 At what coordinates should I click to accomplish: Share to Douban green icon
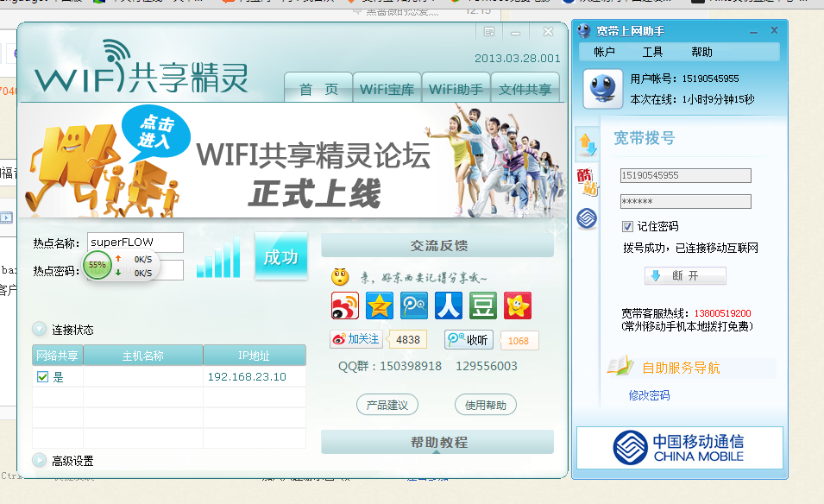point(483,306)
